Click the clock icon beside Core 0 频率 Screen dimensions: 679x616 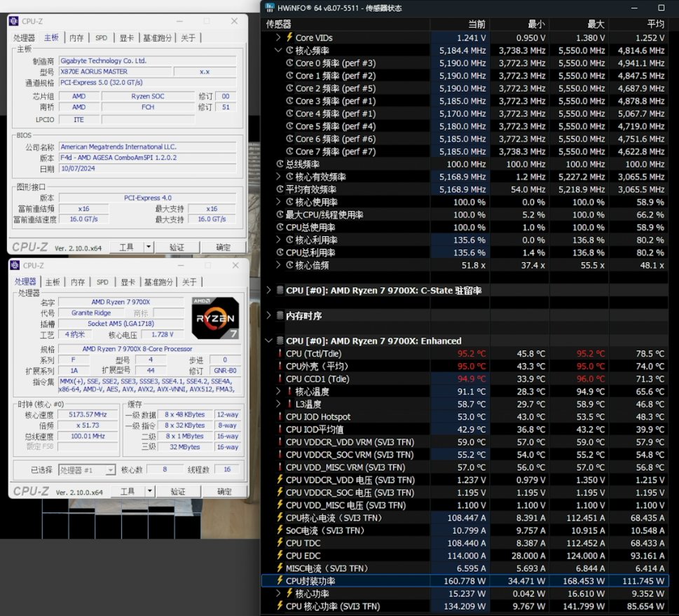click(x=289, y=63)
